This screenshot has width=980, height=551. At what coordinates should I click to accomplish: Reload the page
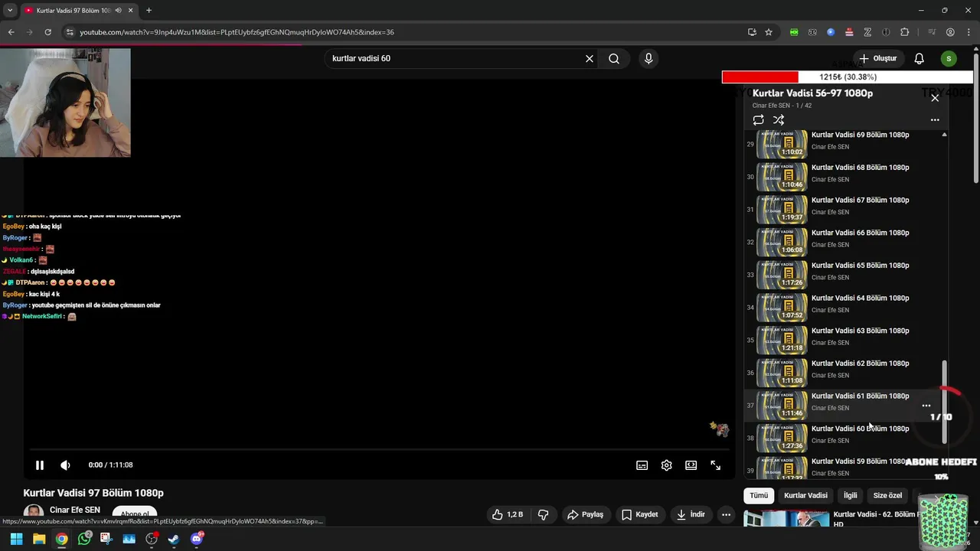pos(47,32)
